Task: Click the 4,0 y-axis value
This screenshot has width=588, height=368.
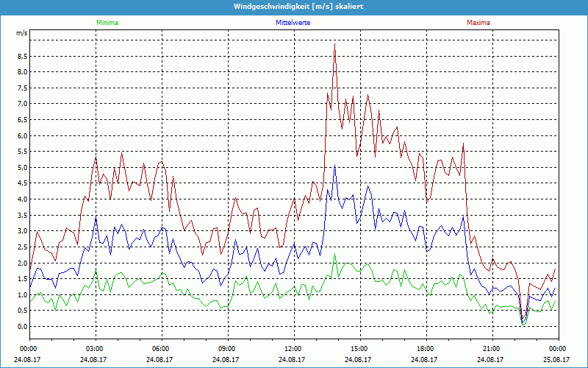Action: point(23,199)
